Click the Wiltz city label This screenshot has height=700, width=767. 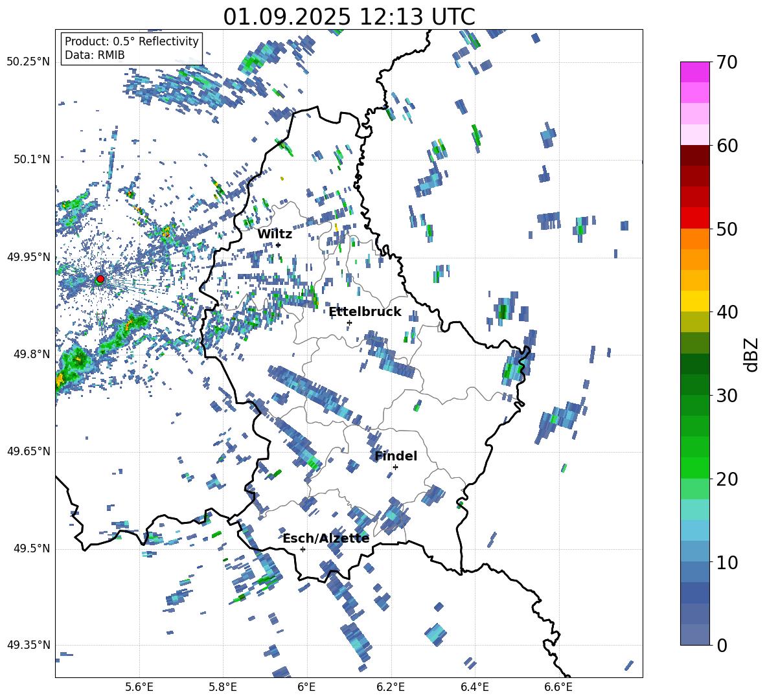pyautogui.click(x=275, y=234)
